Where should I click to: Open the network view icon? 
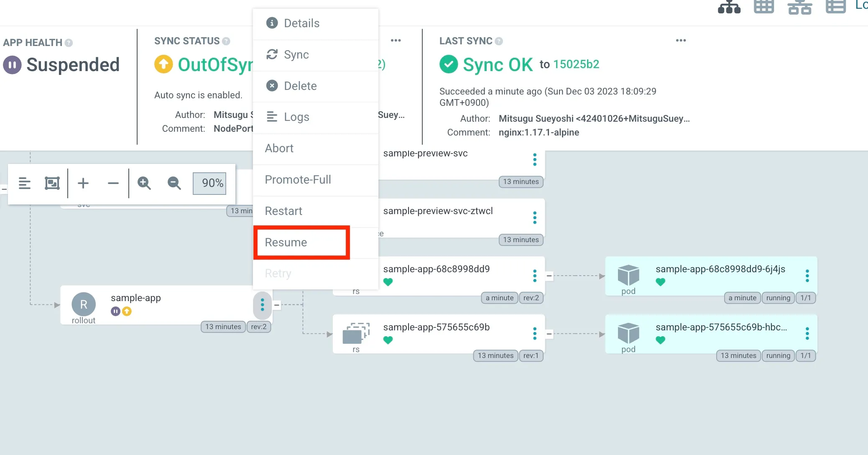coord(799,7)
